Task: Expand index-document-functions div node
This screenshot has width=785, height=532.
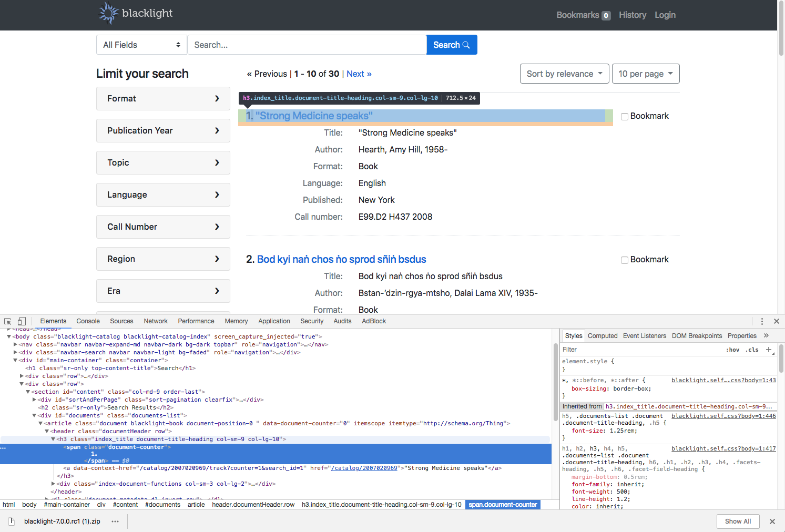Action: 53,484
